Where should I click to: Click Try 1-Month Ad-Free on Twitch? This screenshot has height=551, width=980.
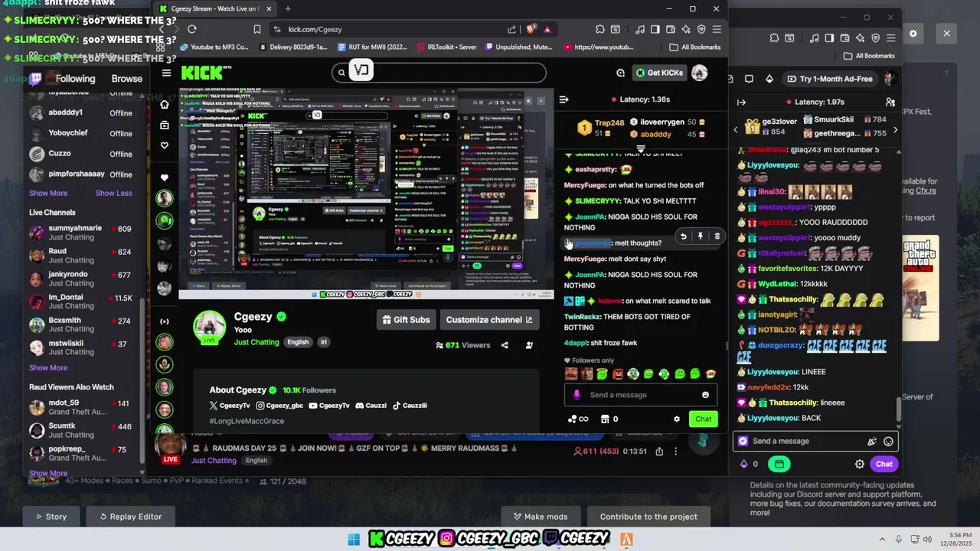(x=831, y=79)
